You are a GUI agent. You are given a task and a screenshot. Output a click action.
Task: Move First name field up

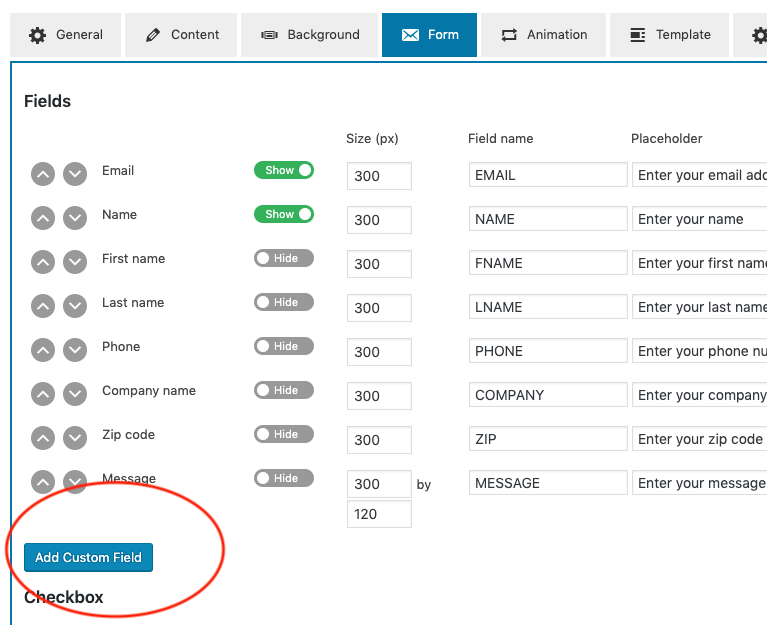pyautogui.click(x=43, y=262)
